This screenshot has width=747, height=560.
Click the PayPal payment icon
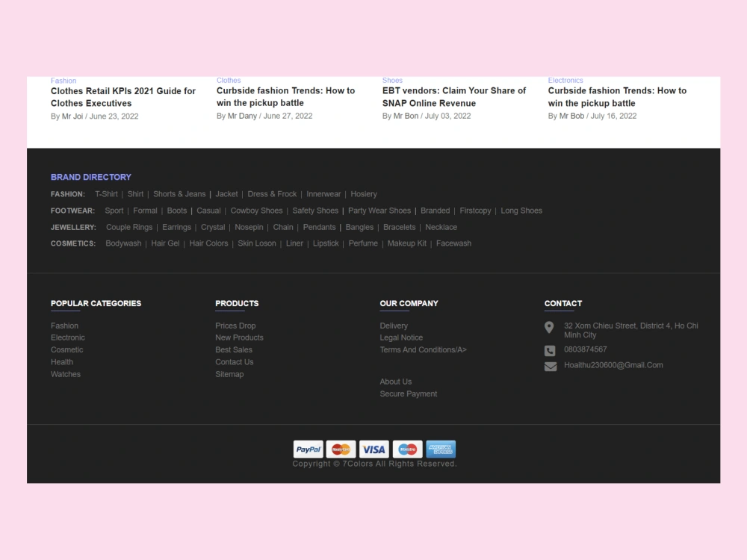[x=309, y=449]
